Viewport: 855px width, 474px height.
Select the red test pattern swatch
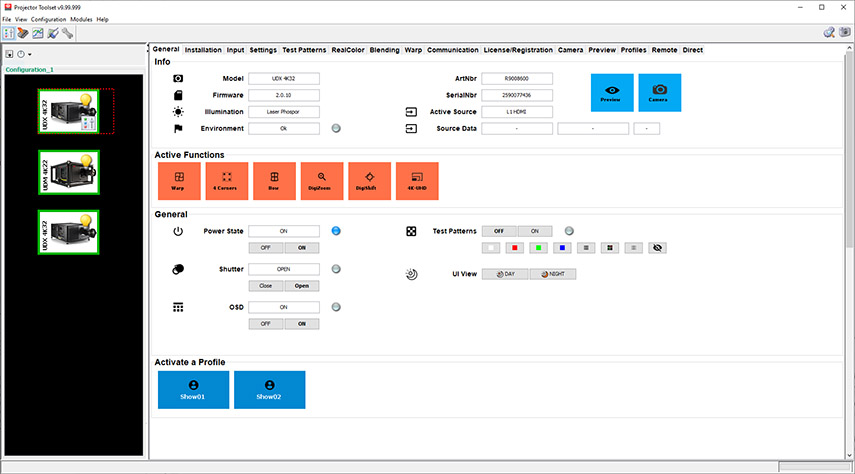tap(514, 247)
